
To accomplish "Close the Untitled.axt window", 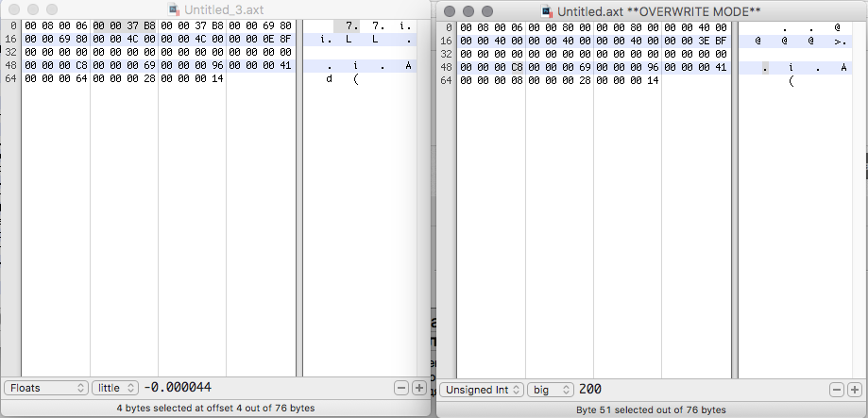I will click(450, 11).
